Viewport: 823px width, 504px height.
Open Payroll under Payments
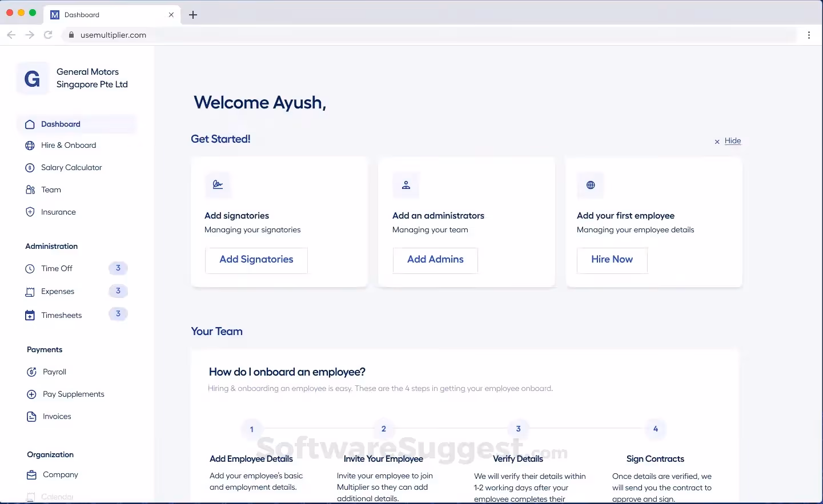(x=54, y=372)
